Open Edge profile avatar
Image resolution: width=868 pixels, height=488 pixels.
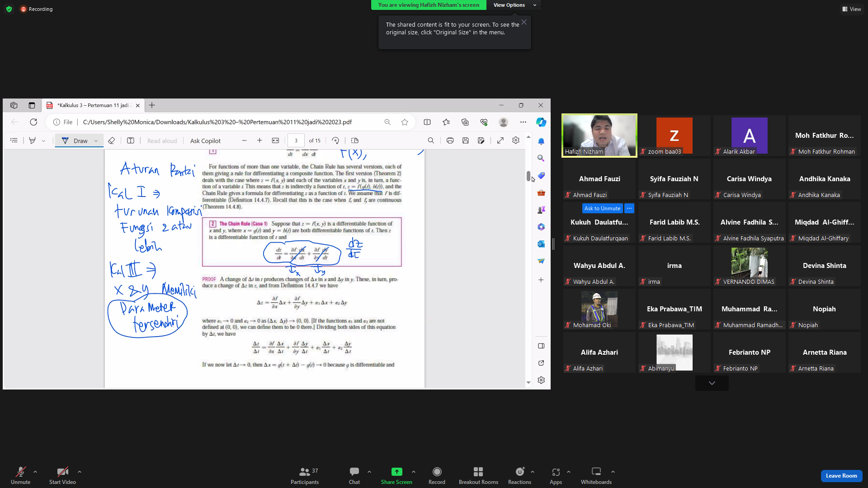point(504,122)
